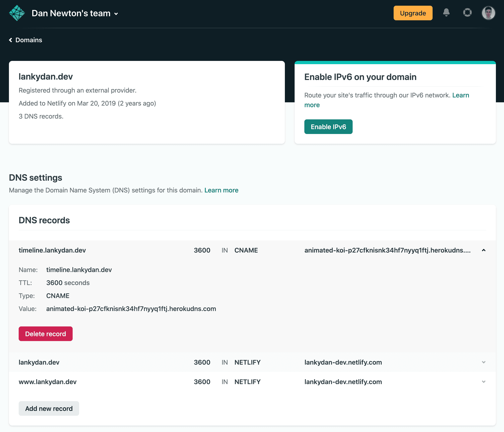Expand the lankydan.dev NETLIFY record
The image size is (504, 432).
pyautogui.click(x=483, y=362)
